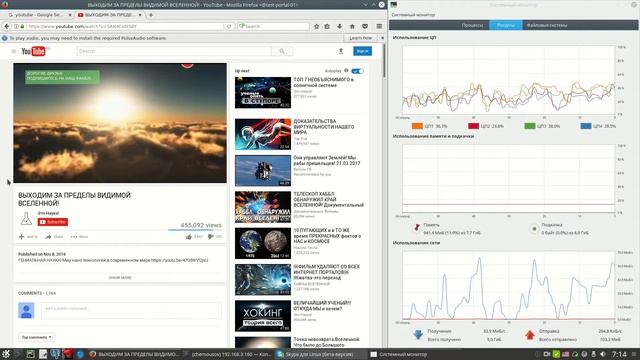Change ЦП3 green color swatch

[x=530, y=126]
